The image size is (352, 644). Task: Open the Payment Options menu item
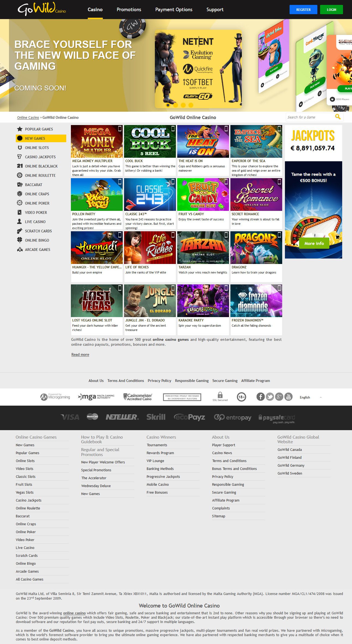point(174,10)
